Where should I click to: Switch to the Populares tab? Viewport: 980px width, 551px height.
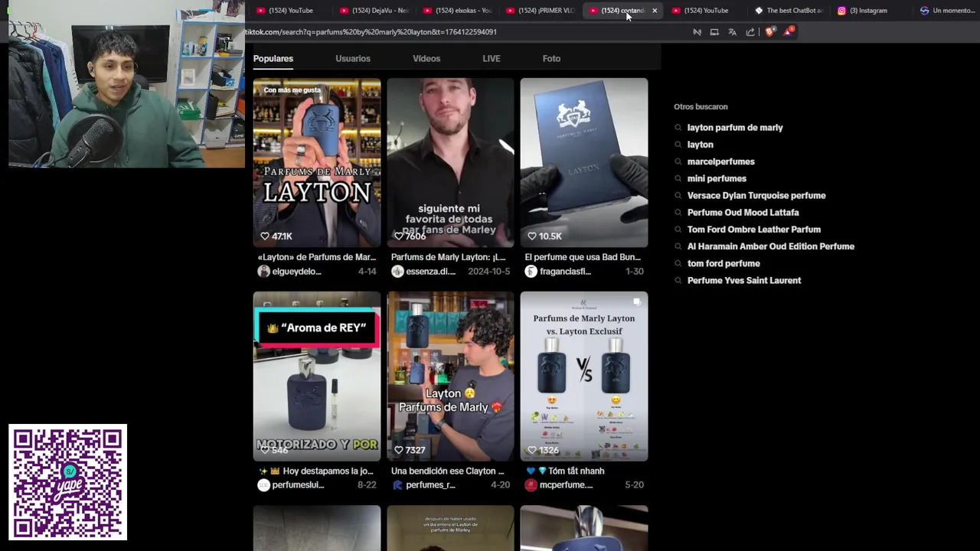(x=273, y=59)
